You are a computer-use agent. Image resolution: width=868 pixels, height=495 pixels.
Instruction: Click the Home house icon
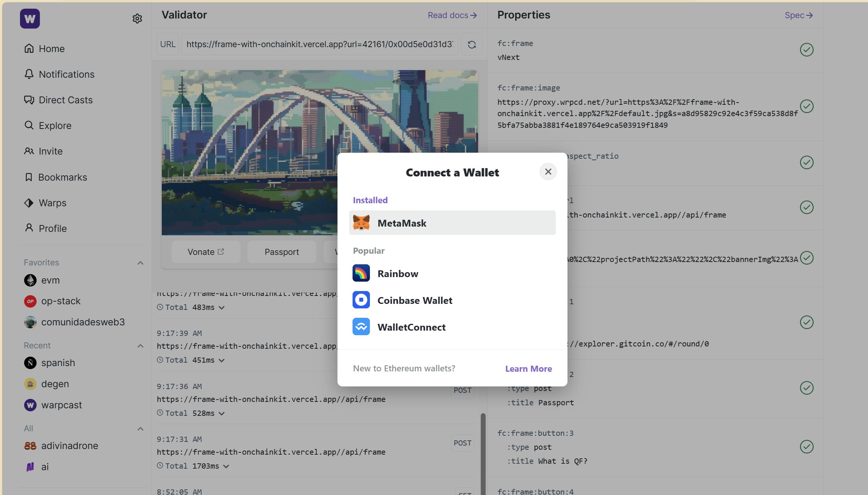(x=29, y=48)
